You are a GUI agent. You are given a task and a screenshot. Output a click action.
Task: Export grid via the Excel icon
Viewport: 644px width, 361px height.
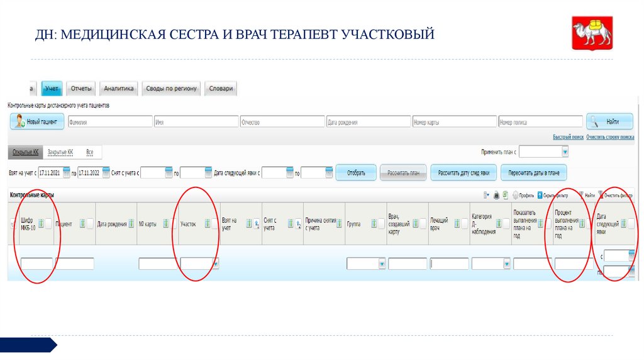click(x=505, y=196)
